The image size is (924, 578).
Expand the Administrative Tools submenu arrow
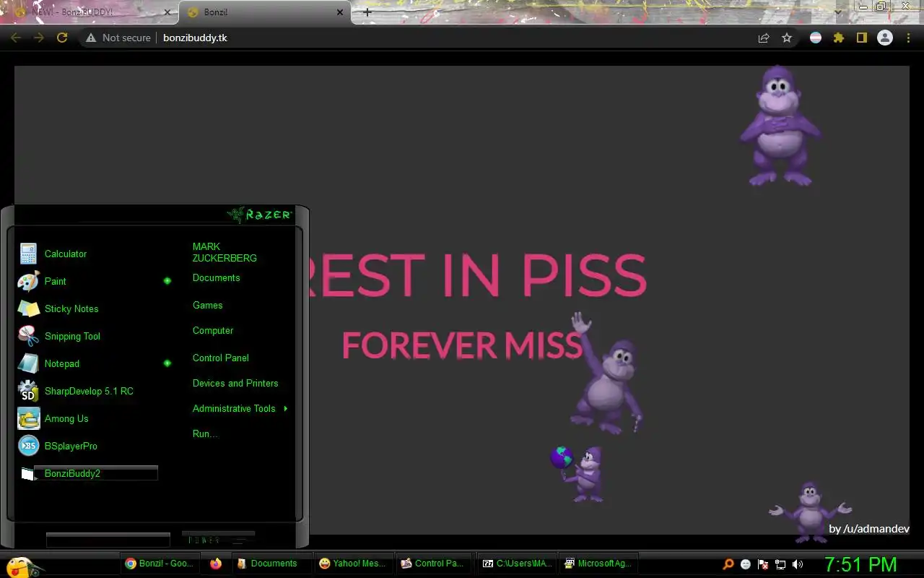click(286, 409)
